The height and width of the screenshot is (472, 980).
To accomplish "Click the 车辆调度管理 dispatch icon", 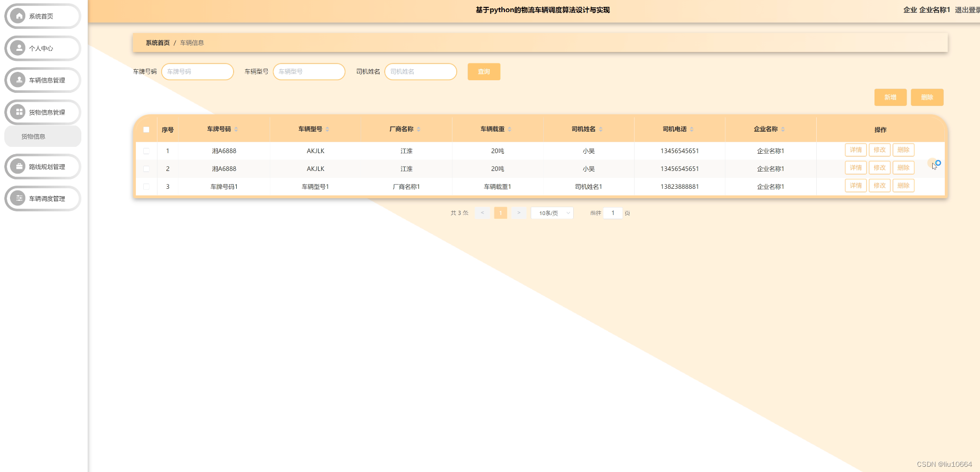I will click(x=19, y=198).
